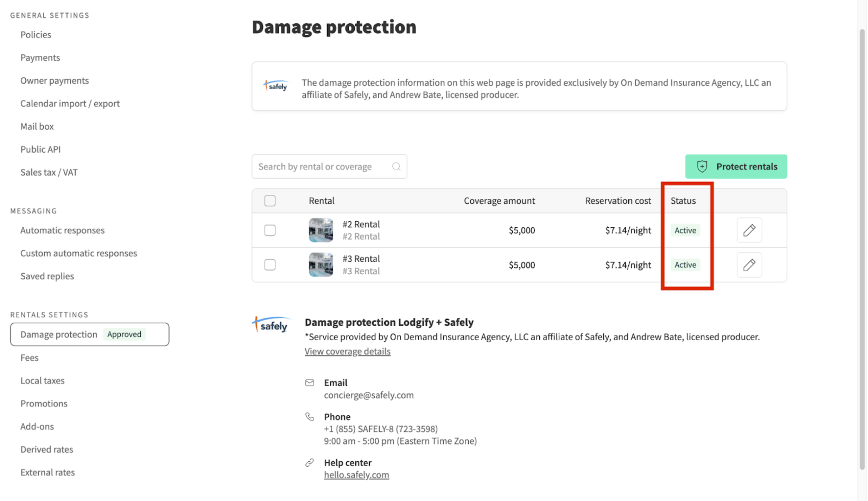Viewport: 868px width, 501px height.
Task: Tick the select-all checkbox in table header
Action: pyautogui.click(x=270, y=201)
